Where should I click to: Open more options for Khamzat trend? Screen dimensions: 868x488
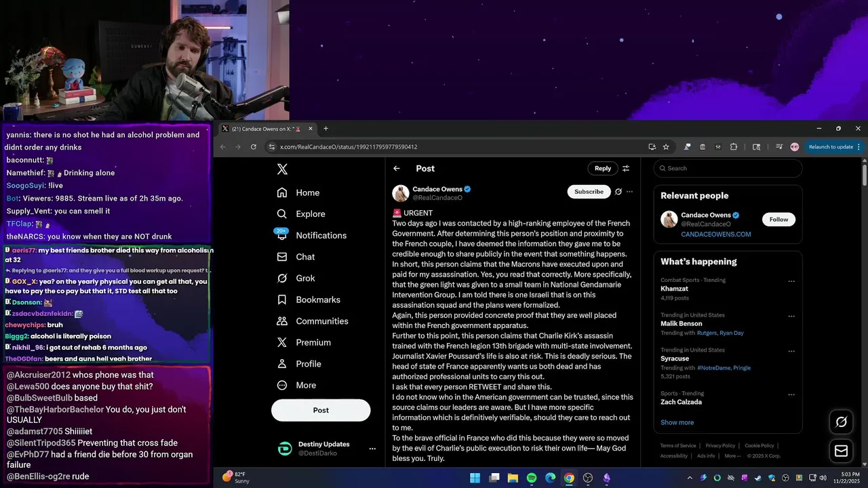(x=791, y=281)
